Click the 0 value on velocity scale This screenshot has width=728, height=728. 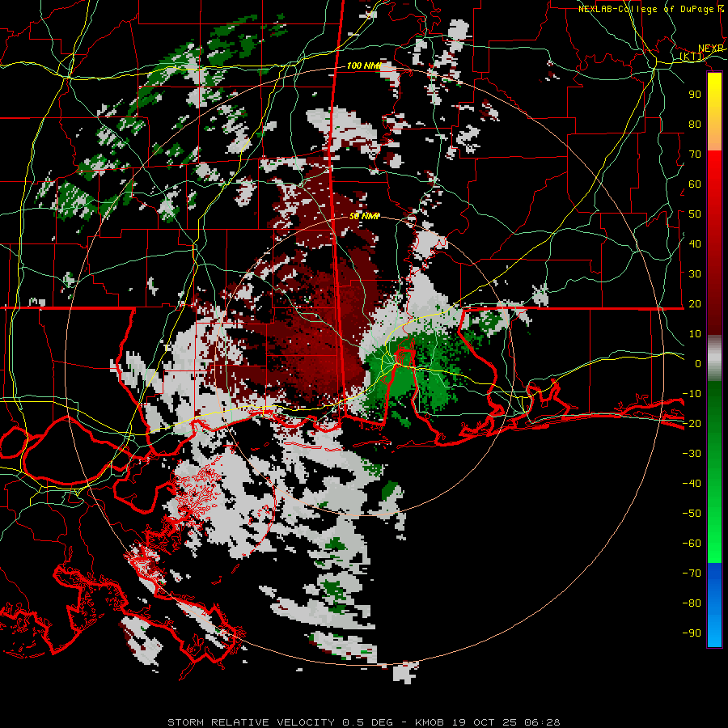click(x=698, y=363)
